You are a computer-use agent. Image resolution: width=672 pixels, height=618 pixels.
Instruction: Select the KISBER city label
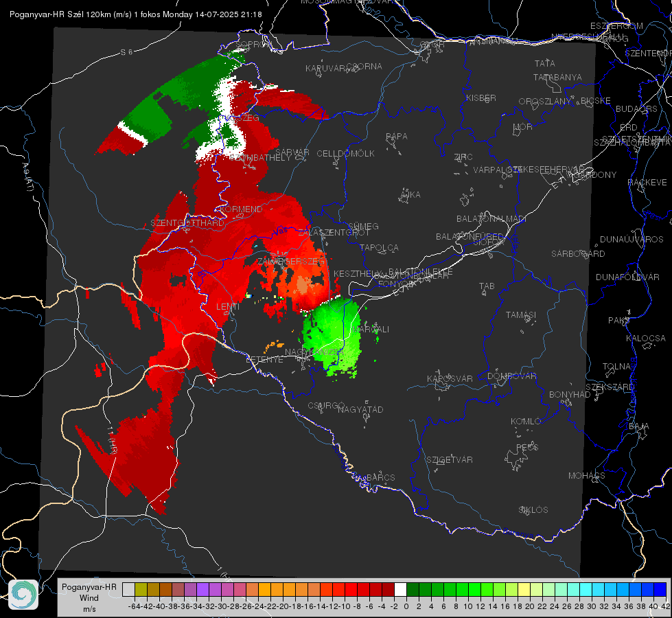click(x=481, y=98)
